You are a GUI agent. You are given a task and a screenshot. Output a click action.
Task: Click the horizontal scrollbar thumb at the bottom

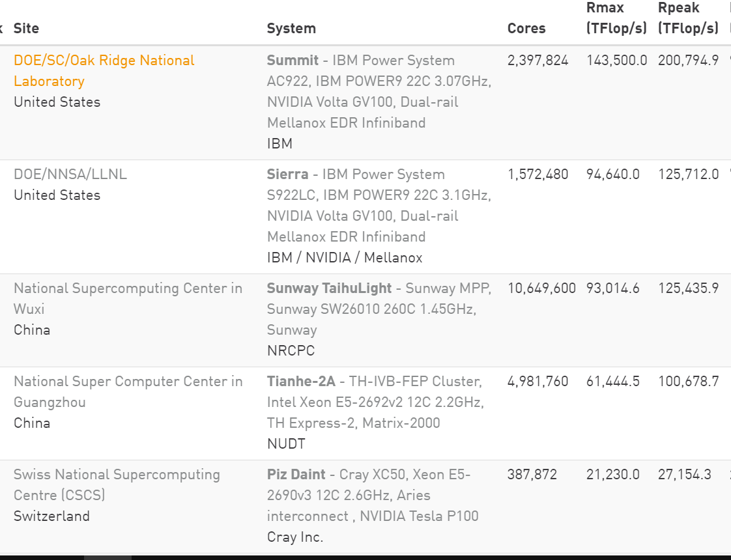107,557
